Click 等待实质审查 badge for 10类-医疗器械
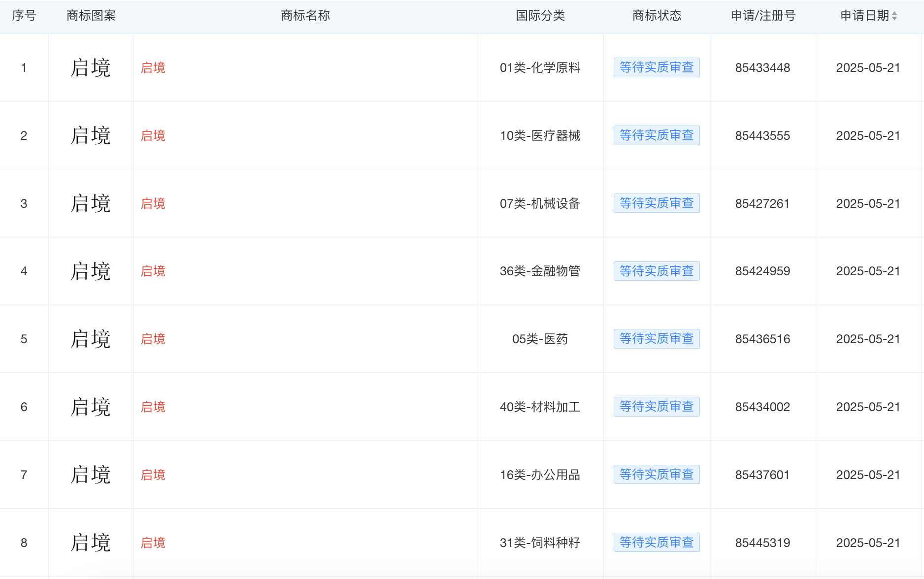924x579 pixels. click(657, 135)
